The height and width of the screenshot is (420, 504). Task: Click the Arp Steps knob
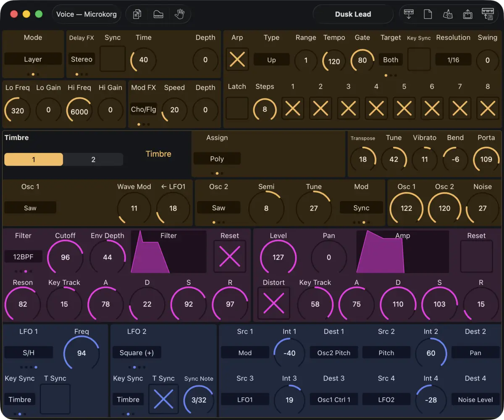(265, 109)
